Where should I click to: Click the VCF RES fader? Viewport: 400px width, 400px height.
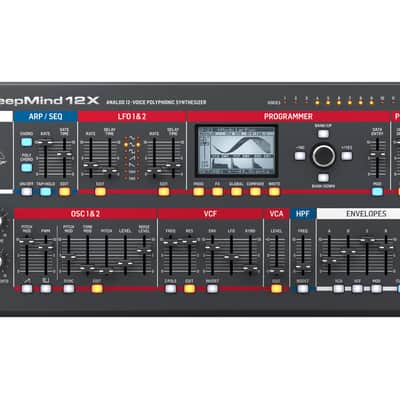[189, 240]
